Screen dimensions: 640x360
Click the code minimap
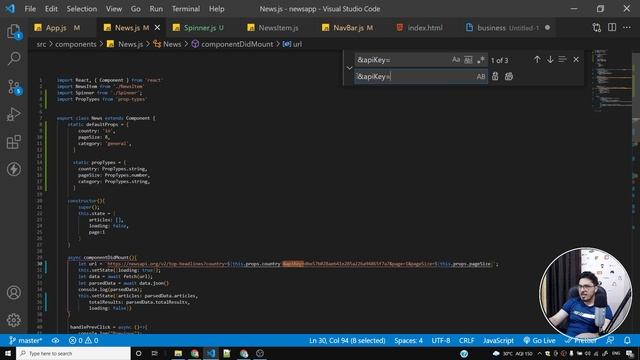tap(611, 82)
